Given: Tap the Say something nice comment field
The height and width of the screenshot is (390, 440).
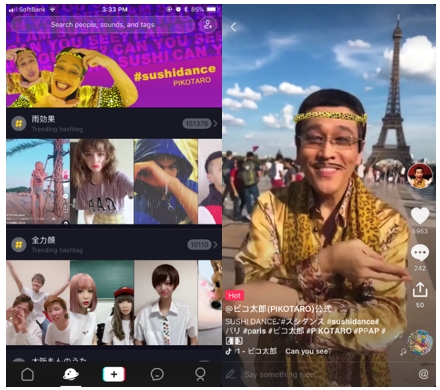Looking at the screenshot, I should coord(283,374).
